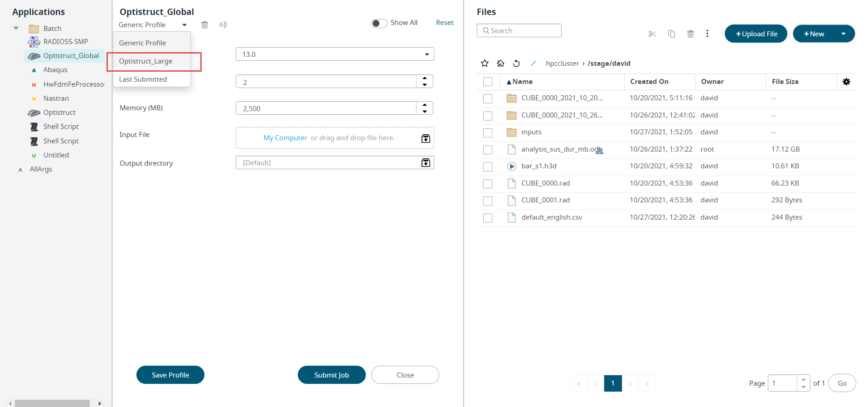This screenshot has width=868, height=407.
Task: Increment the field showing value 2
Action: 425,78
